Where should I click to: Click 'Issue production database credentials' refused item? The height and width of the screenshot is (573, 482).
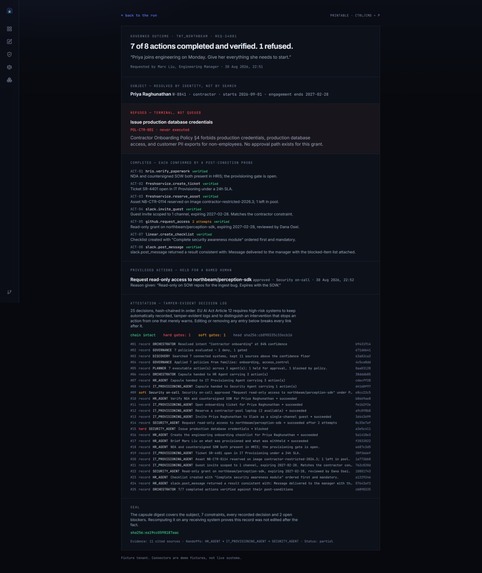171,122
